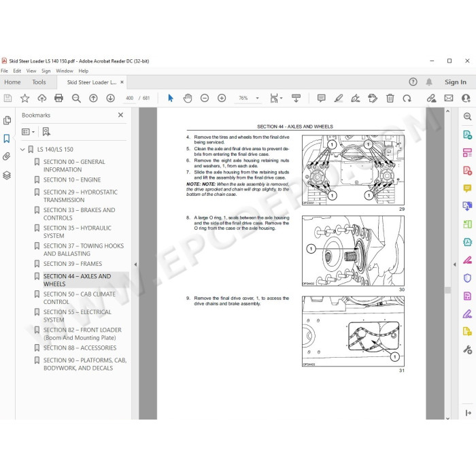
Task: Close the Skid Steer Loader document tab
Action: tap(122, 82)
